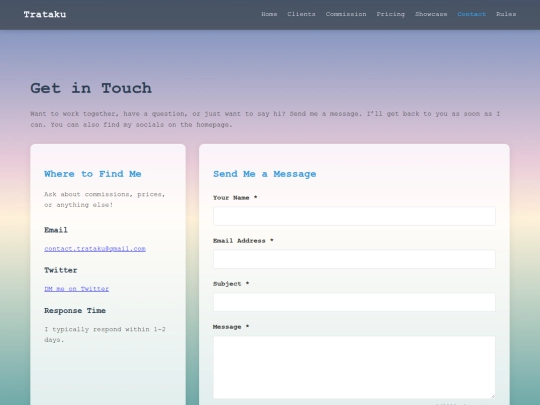The height and width of the screenshot is (405, 540).
Task: Click the Send Me a Message heading
Action: click(264, 174)
